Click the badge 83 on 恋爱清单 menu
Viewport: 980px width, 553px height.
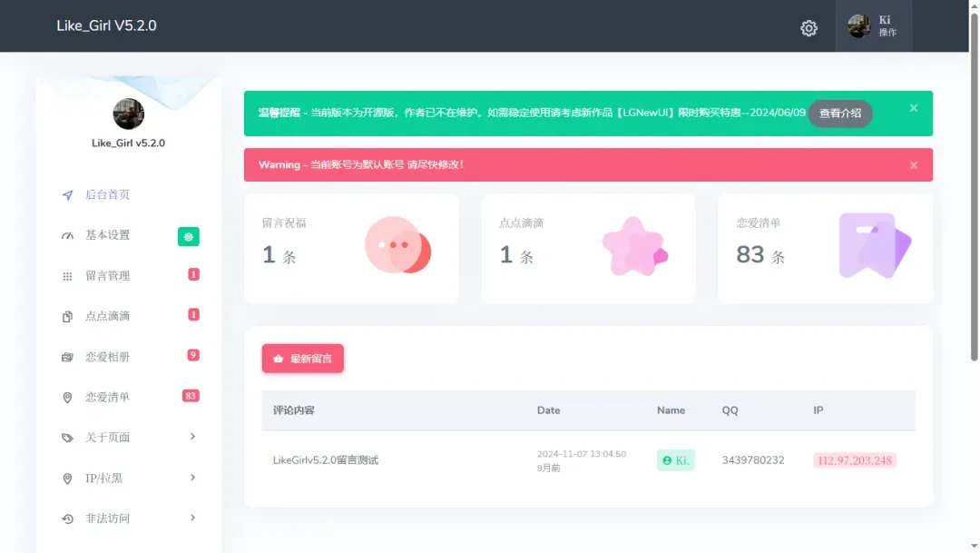tap(191, 395)
